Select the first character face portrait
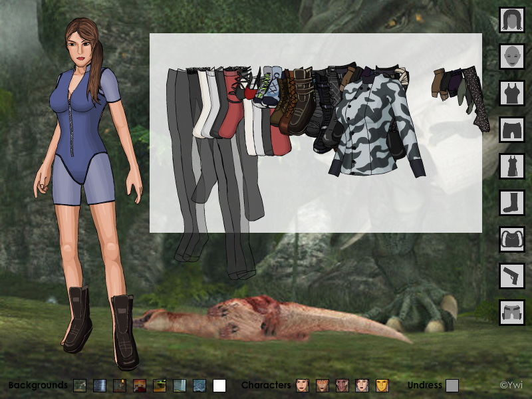532x399 pixels. [x=303, y=386]
